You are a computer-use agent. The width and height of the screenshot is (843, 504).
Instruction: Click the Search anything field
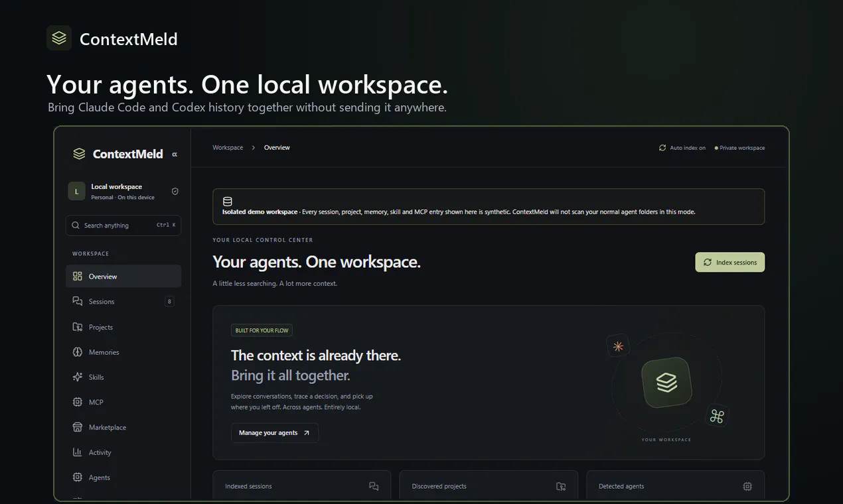point(123,225)
